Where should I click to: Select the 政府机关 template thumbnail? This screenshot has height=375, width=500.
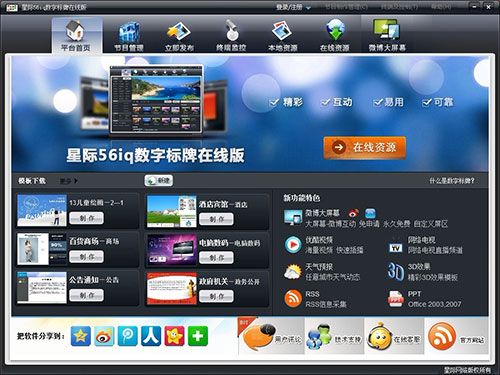pos(172,289)
